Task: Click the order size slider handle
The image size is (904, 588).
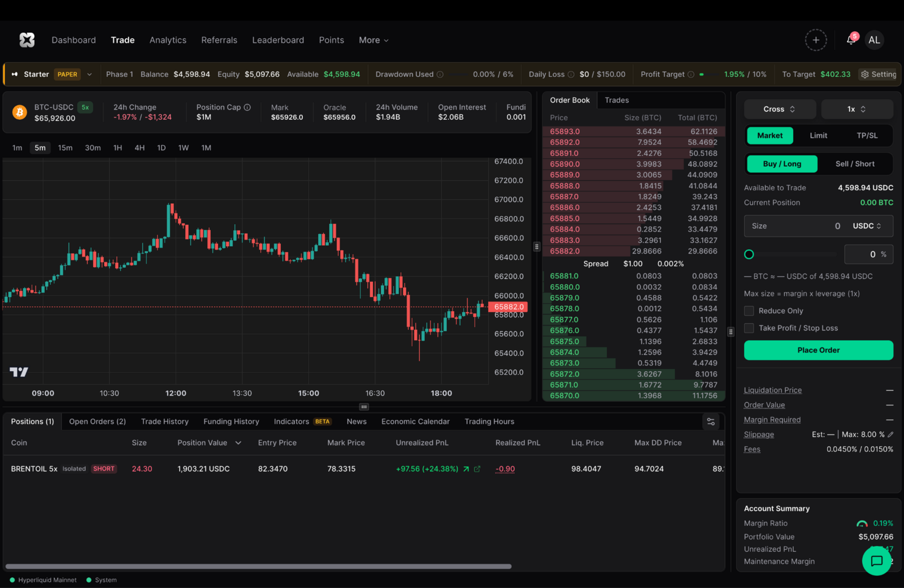Action: (749, 254)
